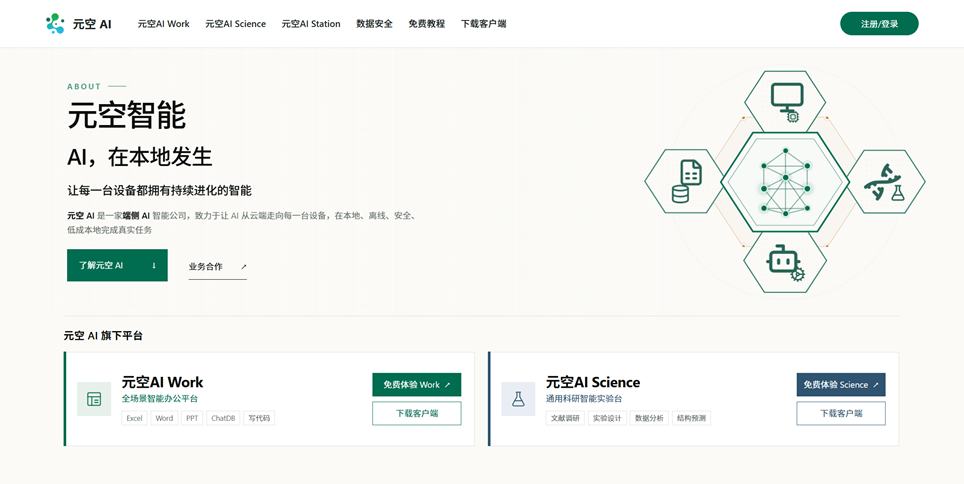Click the robot with gear hexagon icon
This screenshot has height=484, width=964.
point(785,262)
